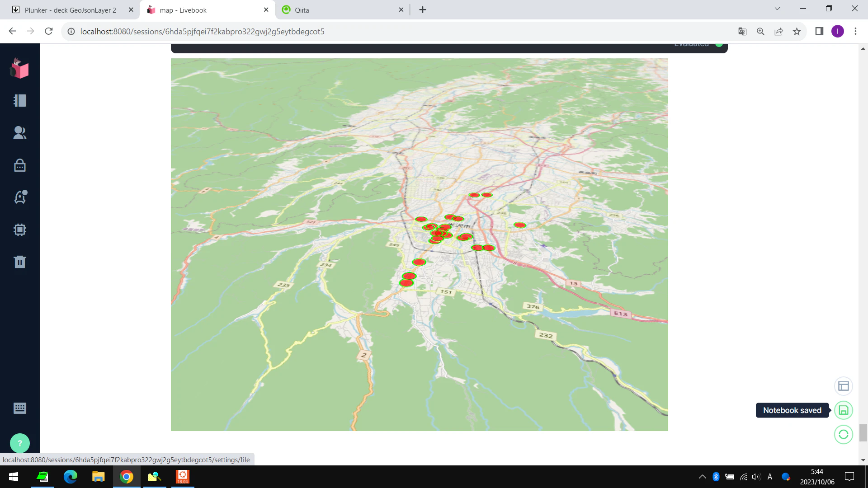Open Microsoft Edge from taskbar

pyautogui.click(x=71, y=477)
